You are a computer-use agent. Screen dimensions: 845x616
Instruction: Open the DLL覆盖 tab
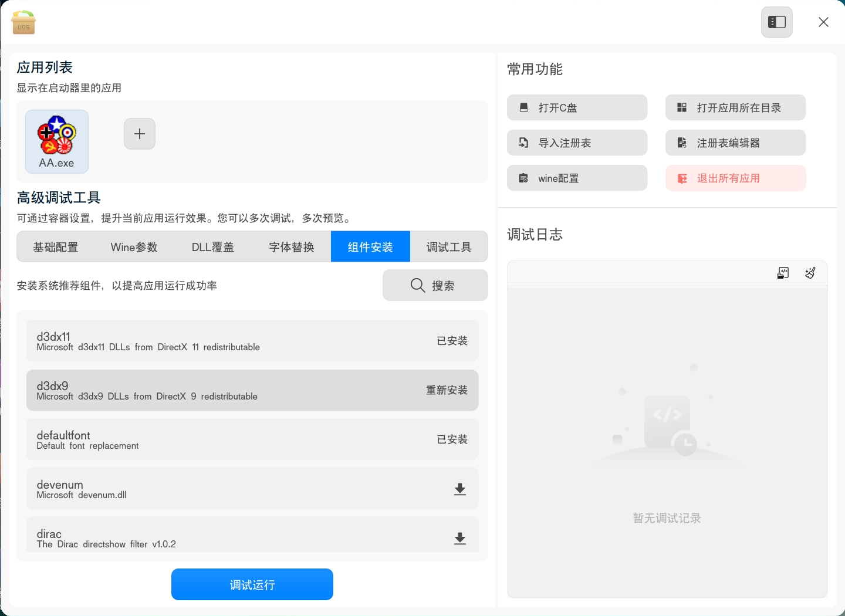(x=212, y=246)
